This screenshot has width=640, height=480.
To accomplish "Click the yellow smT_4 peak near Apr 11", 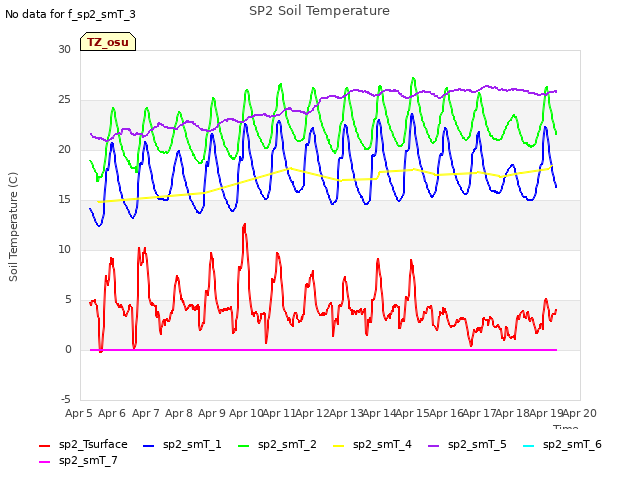I will pos(290,168).
